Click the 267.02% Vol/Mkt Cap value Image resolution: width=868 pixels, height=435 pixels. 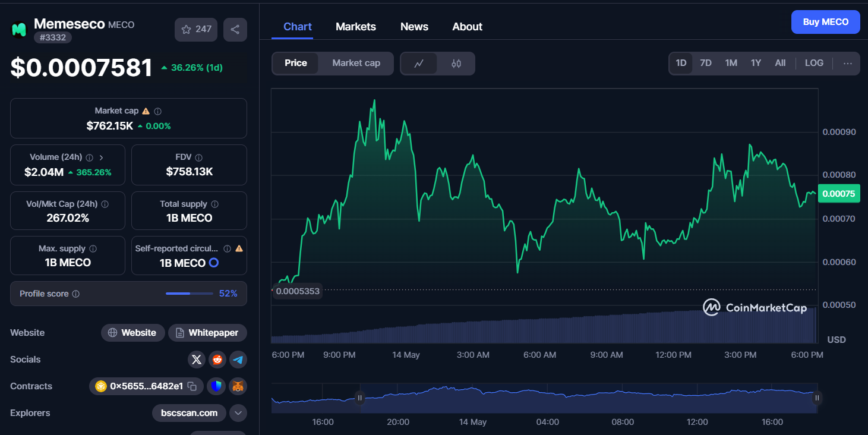click(68, 218)
